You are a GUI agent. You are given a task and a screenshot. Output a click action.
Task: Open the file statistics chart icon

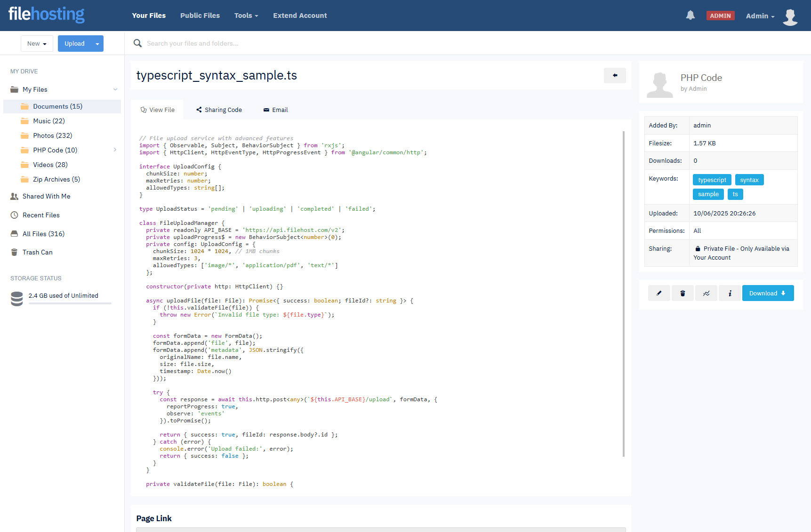pos(706,293)
